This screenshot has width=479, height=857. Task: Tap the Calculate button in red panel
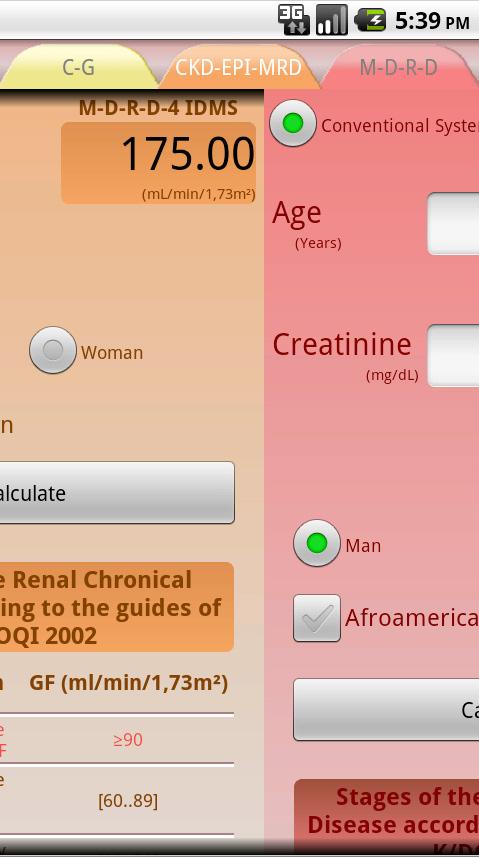386,709
